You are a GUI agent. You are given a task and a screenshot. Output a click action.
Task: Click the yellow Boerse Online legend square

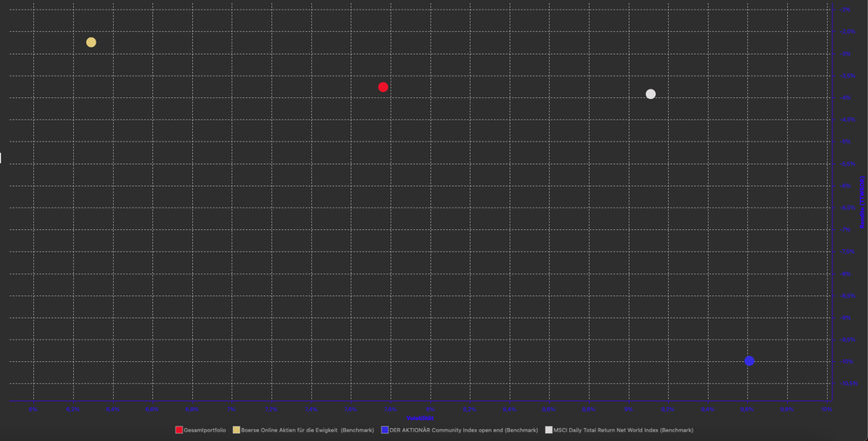[236, 430]
